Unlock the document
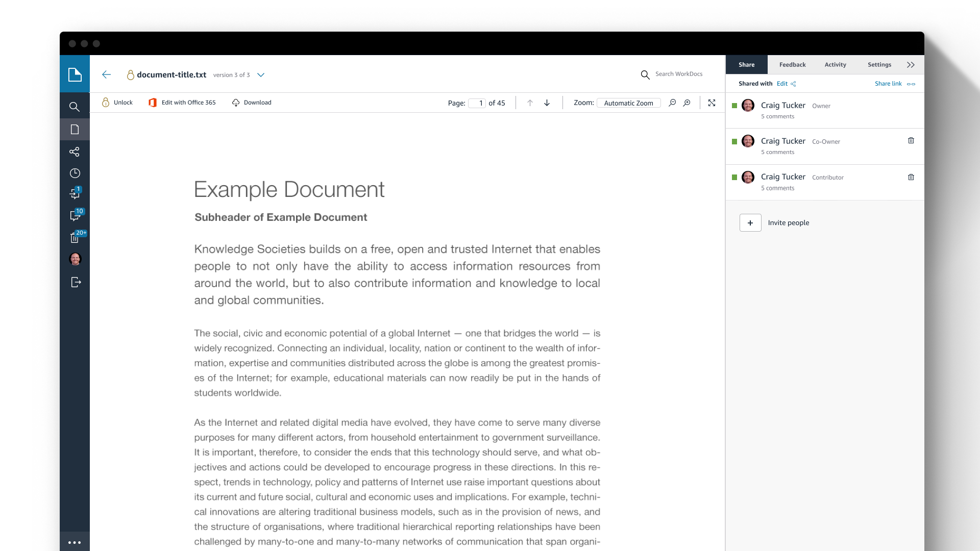Image resolution: width=980 pixels, height=551 pixels. pos(117,103)
